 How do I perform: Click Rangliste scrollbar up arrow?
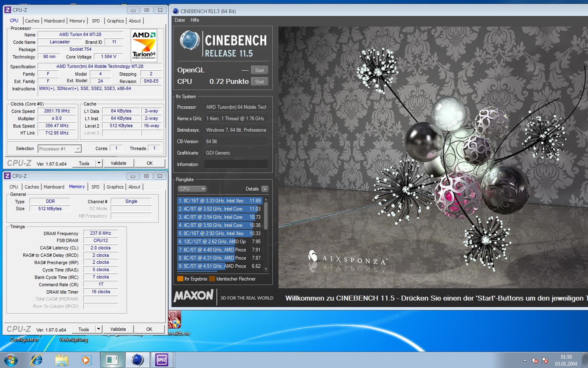click(x=266, y=199)
